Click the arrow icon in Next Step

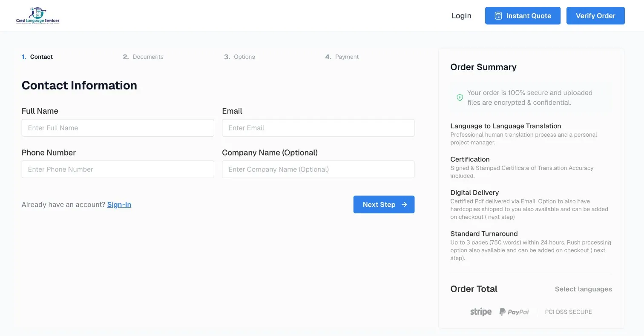(x=405, y=204)
